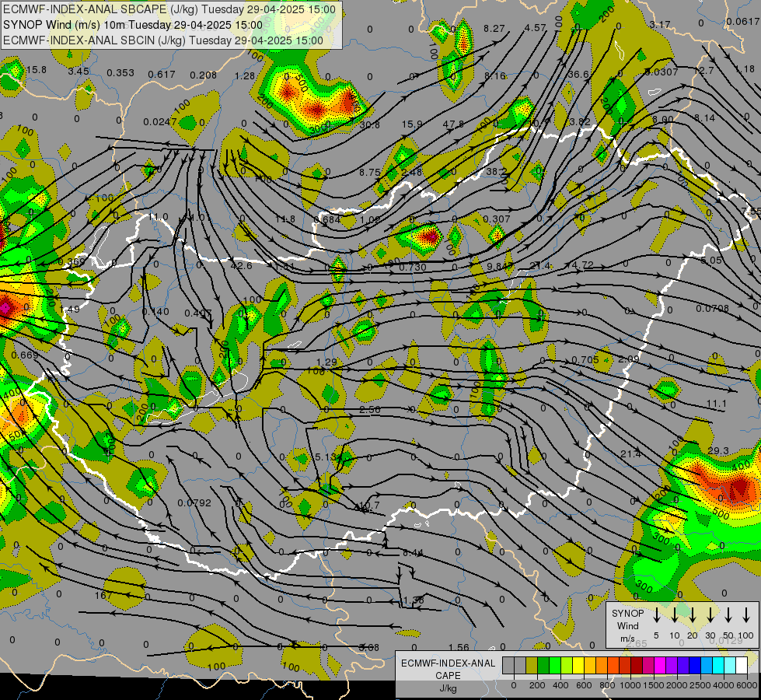Click the station value 36.6
This screenshot has height=700, width=761.
(578, 74)
